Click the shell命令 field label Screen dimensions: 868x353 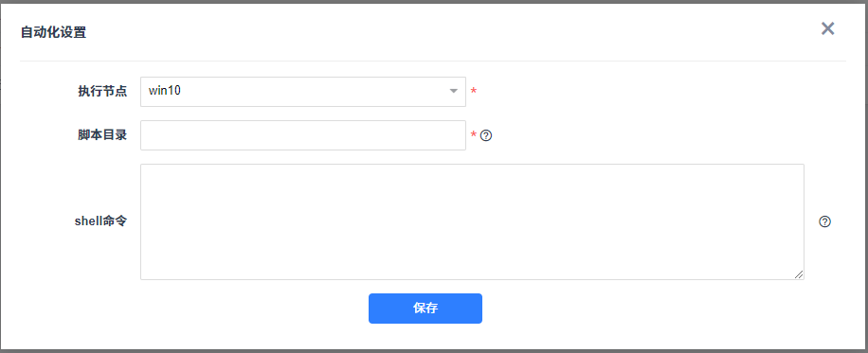click(100, 221)
